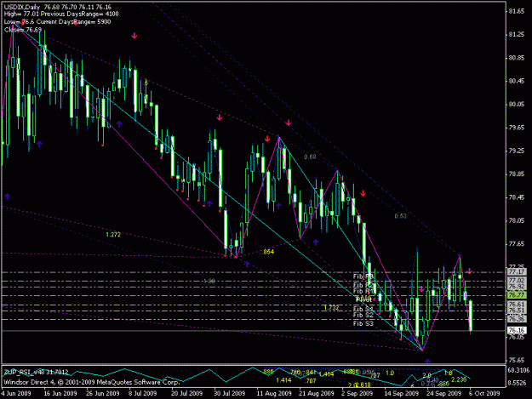The image size is (532, 399).
Task: Click the 8.5526 indicator scale value
Action: pyautogui.click(x=518, y=383)
